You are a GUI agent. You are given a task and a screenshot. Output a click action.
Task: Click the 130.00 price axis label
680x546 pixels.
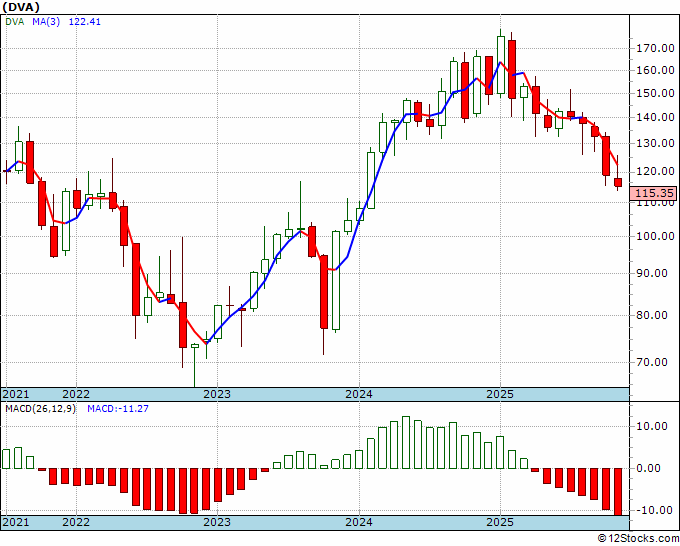pyautogui.click(x=655, y=143)
